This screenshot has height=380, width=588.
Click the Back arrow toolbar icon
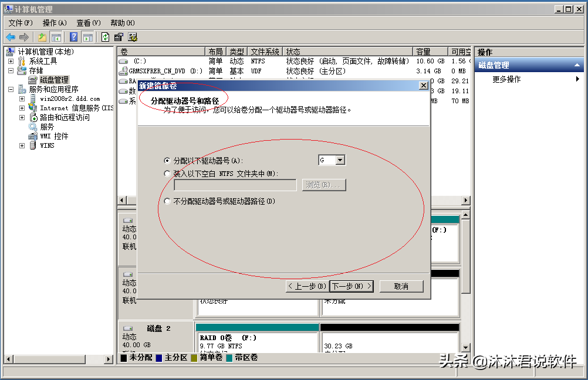coord(11,37)
